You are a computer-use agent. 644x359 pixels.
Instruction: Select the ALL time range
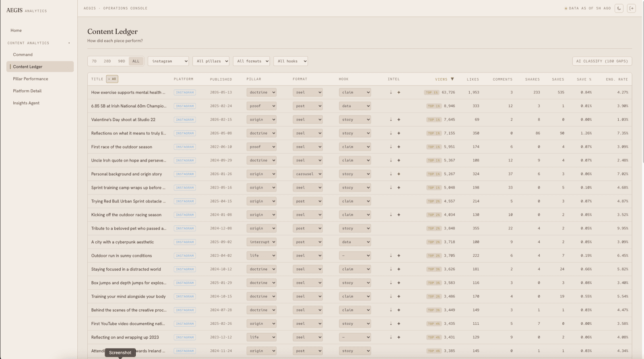click(136, 61)
